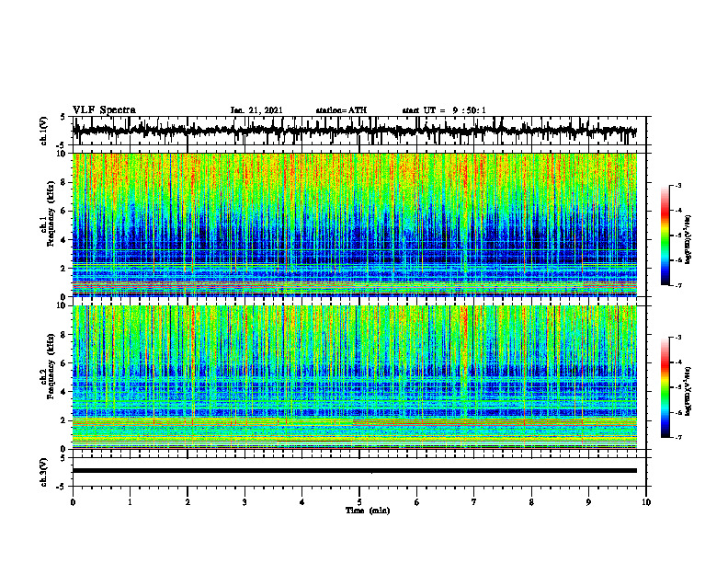Click the "4" tick on the time axis

point(302,502)
